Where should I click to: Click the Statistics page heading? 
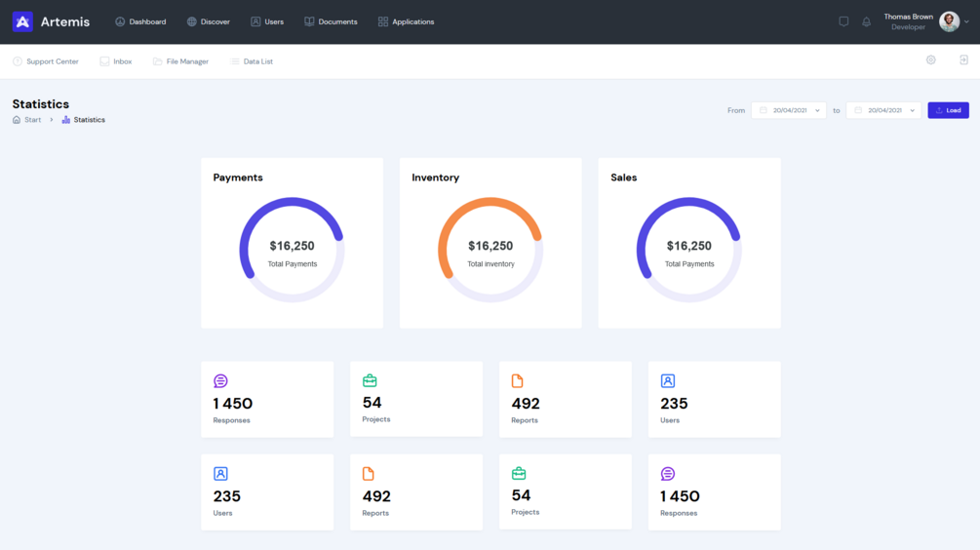point(41,104)
